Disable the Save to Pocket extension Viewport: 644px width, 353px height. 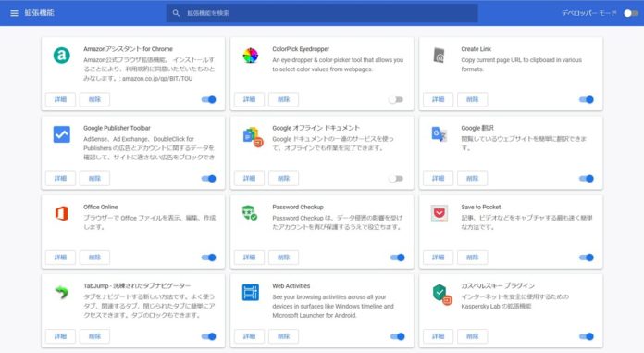[x=587, y=258]
